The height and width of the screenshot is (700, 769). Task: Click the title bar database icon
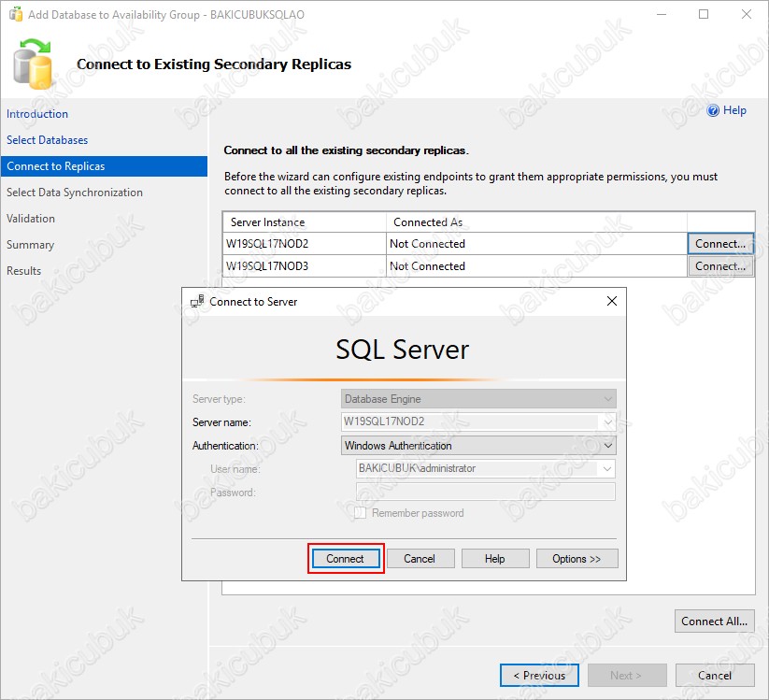pyautogui.click(x=16, y=15)
